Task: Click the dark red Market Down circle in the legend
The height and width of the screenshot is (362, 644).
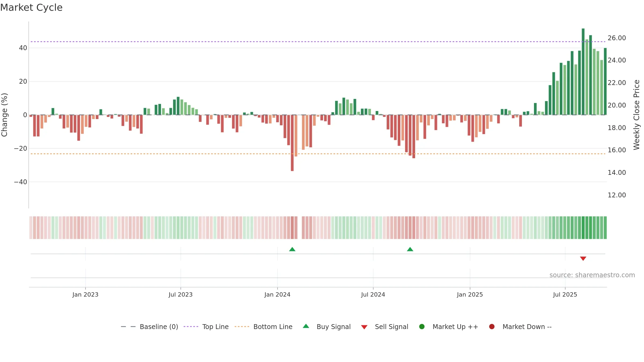Action: pyautogui.click(x=492, y=327)
